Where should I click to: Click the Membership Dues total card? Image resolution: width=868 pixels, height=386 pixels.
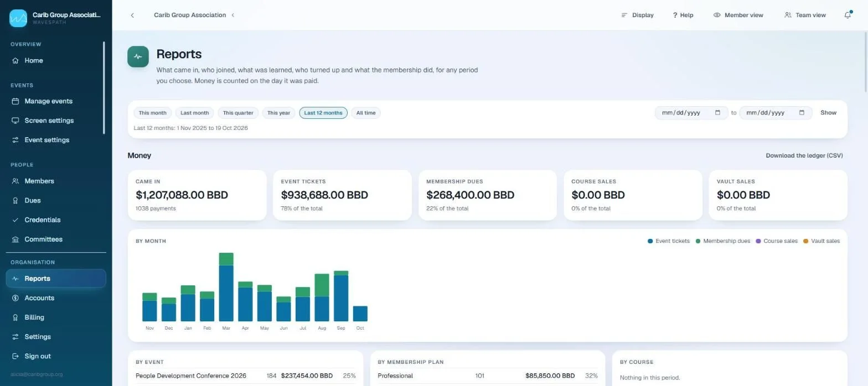pyautogui.click(x=487, y=195)
